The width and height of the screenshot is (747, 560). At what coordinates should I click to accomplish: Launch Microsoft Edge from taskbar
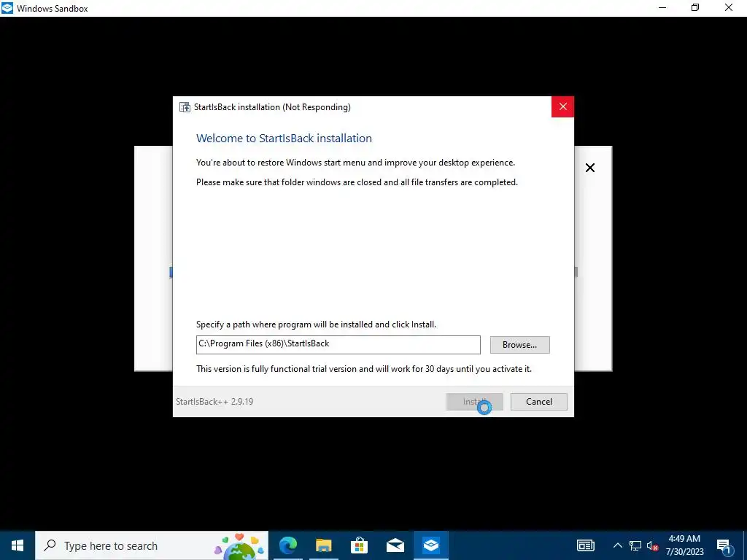[x=287, y=545]
